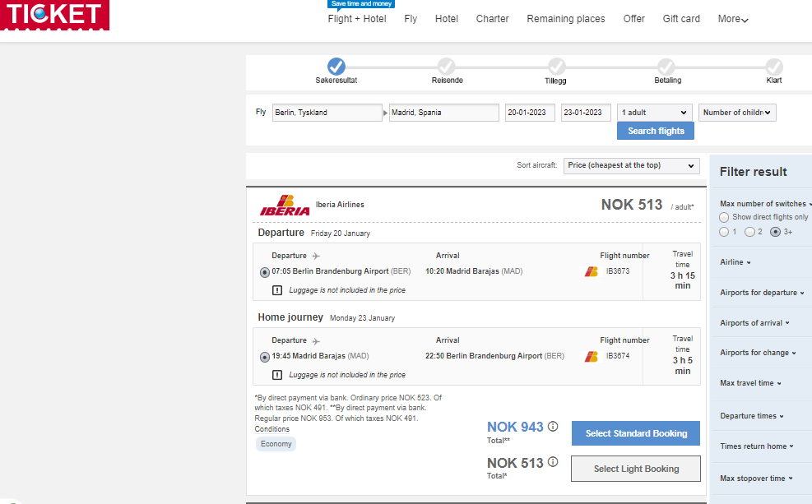Expand Max stopover time filter

(x=756, y=479)
